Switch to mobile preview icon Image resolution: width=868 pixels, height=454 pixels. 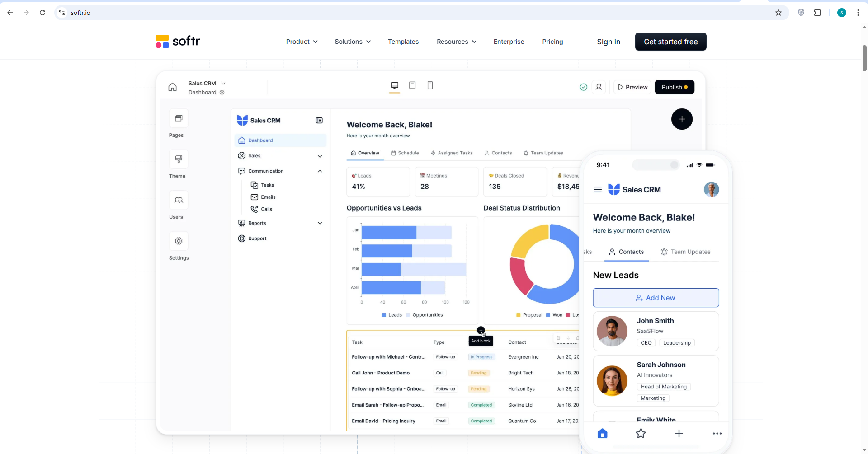click(x=430, y=85)
